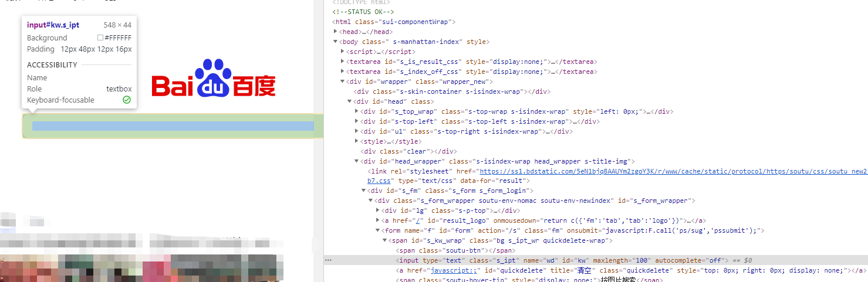
Task: Follow the slash href of result_logo anchor
Action: point(417,220)
